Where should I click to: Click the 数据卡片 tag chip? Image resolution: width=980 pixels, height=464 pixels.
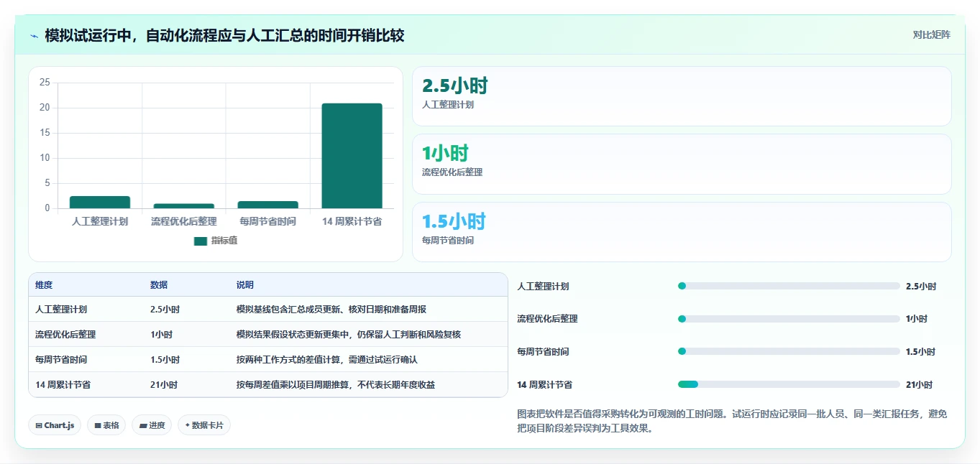point(204,425)
